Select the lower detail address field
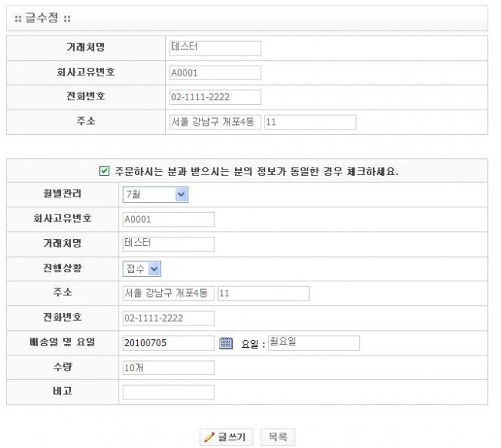Image resolution: width=501 pixels, height=448 pixels. coord(264,293)
